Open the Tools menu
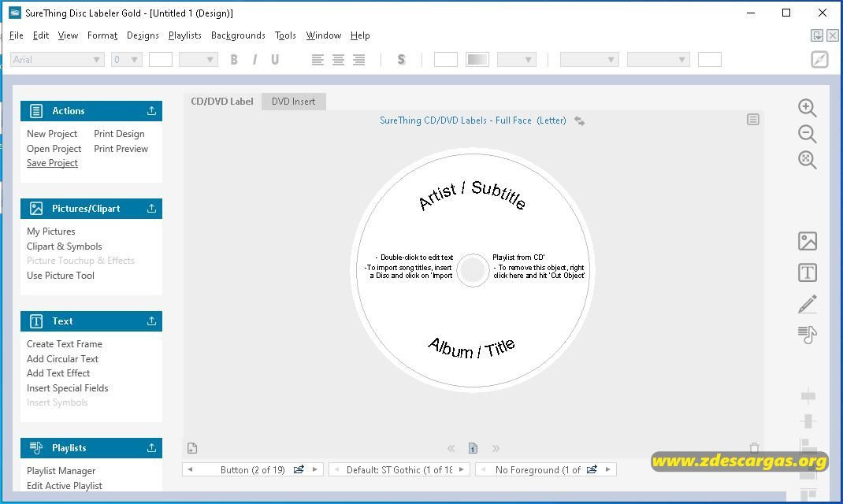 (x=285, y=35)
